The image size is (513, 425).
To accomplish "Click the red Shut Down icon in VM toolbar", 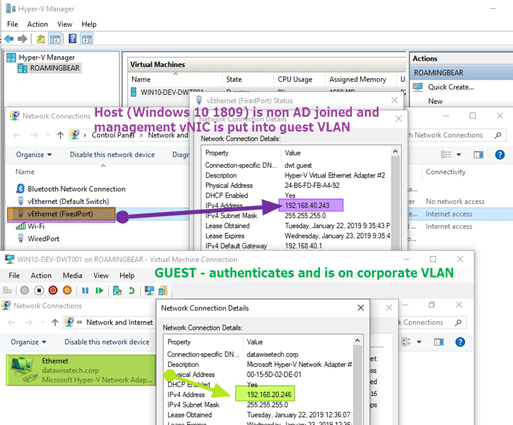I will (53, 290).
